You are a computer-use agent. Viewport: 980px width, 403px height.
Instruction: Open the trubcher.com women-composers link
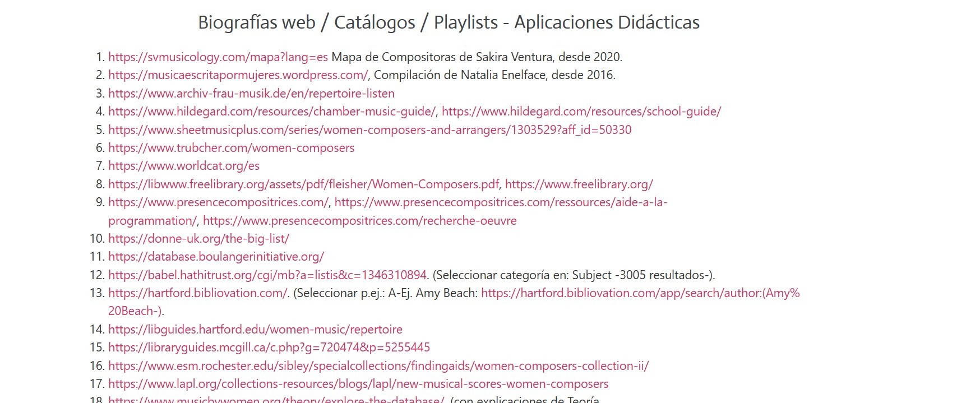point(231,148)
